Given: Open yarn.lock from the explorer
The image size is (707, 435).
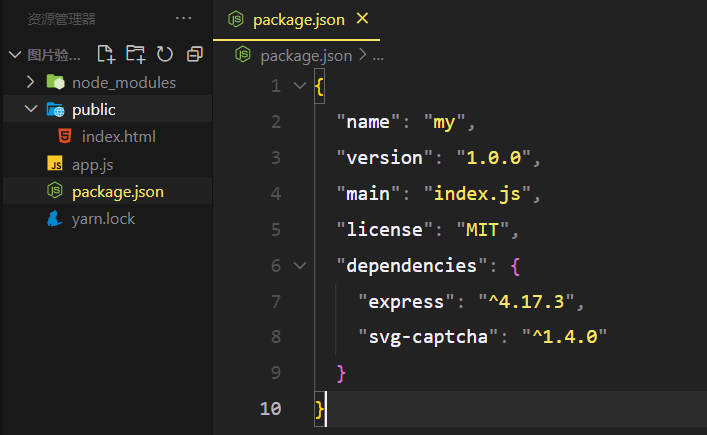Looking at the screenshot, I should click(103, 219).
